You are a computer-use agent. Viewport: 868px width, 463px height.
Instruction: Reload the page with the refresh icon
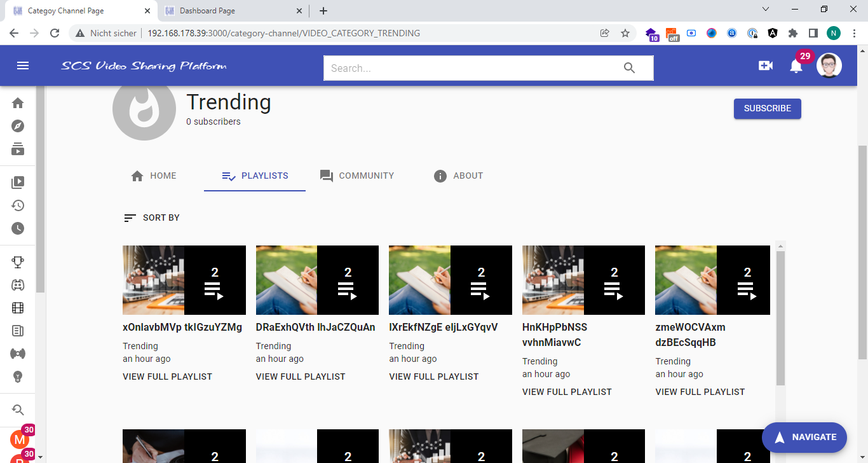[55, 33]
